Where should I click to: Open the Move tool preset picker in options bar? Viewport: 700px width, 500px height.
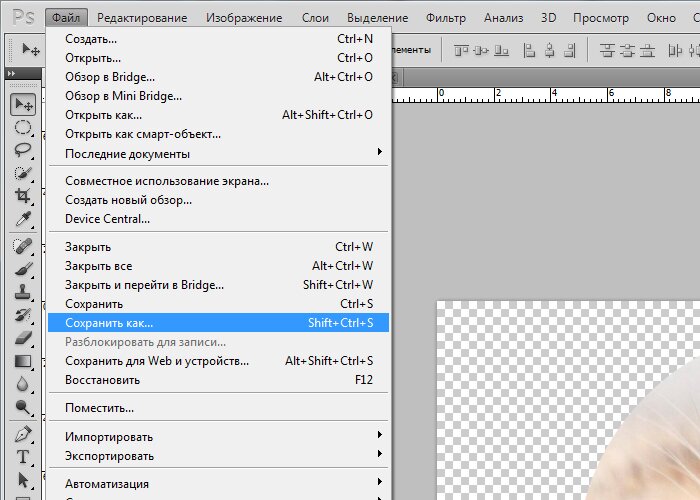[30, 50]
